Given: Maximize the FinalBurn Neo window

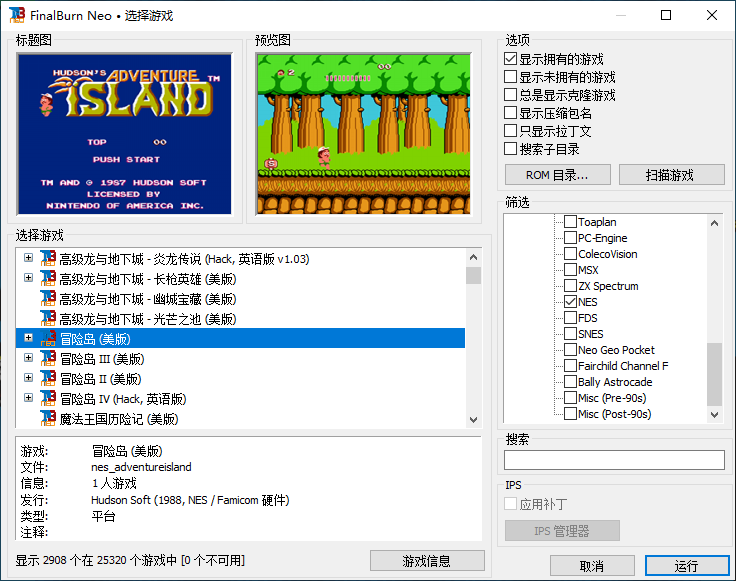Looking at the screenshot, I should coord(666,15).
